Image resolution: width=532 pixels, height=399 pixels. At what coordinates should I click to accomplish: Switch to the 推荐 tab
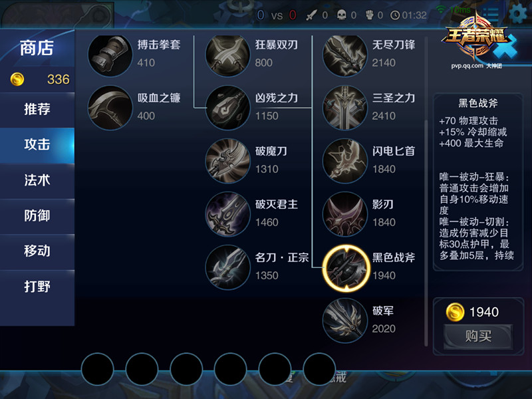[37, 109]
